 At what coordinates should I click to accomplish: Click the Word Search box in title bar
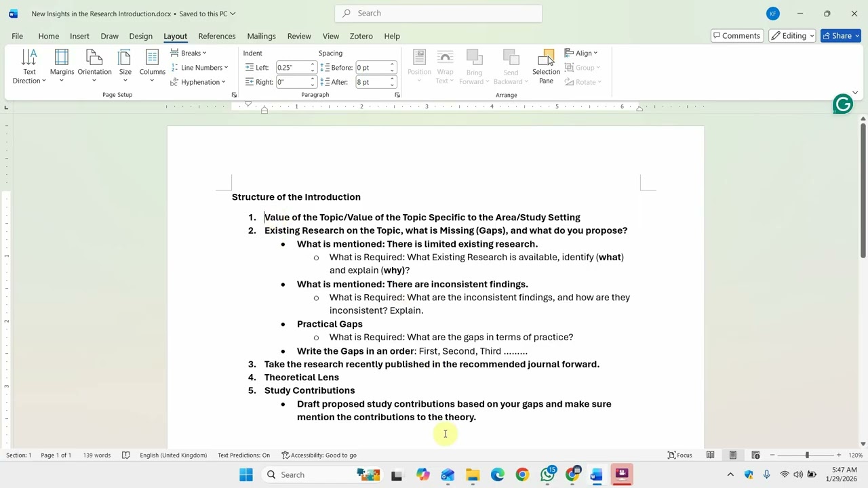point(438,14)
